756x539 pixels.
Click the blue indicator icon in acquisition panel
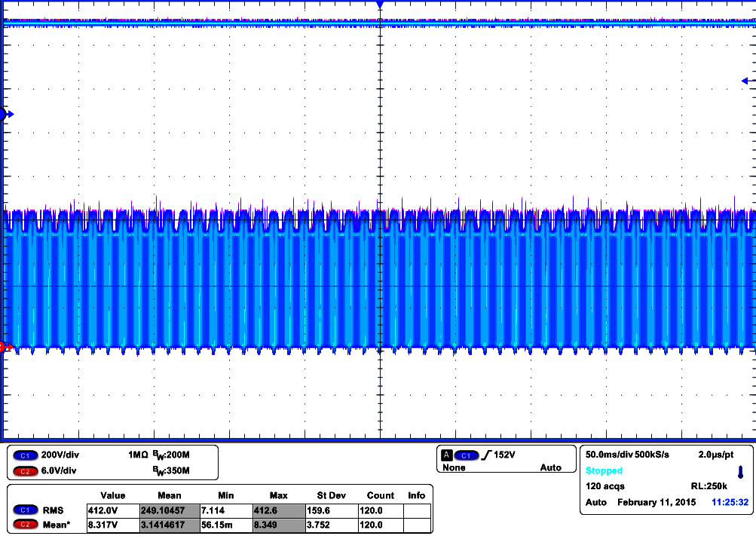740,472
